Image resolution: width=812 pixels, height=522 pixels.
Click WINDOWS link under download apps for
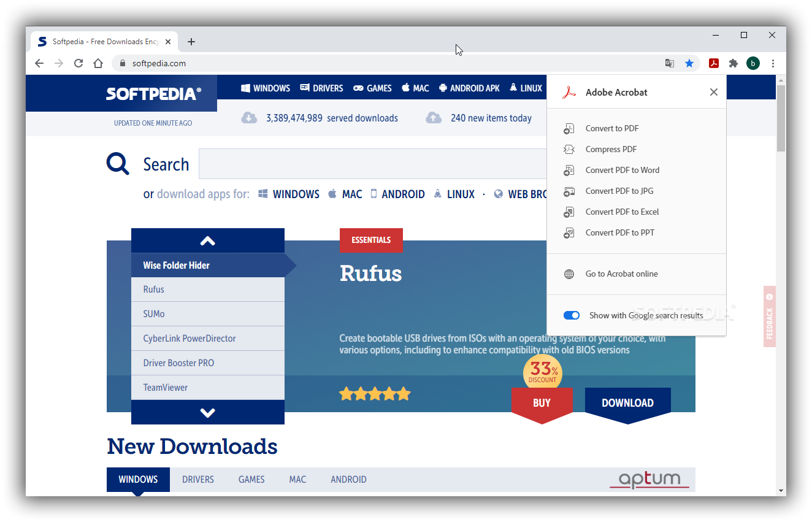click(x=289, y=194)
